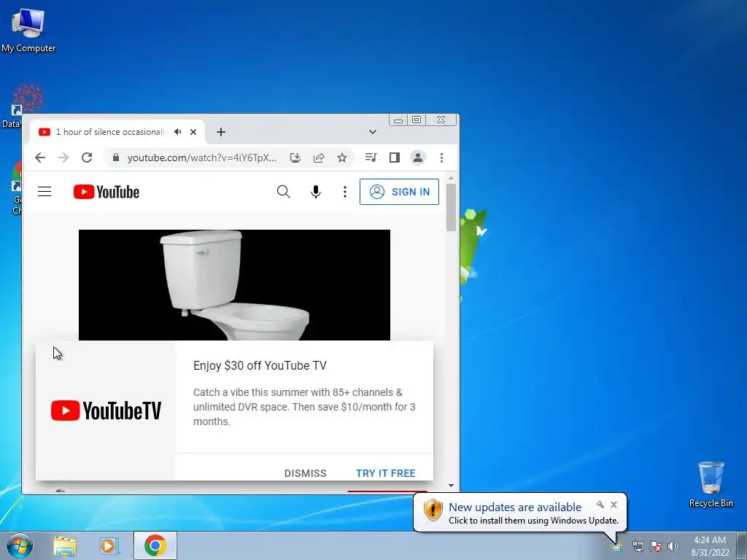Viewport: 747px width, 560px height.
Task: Click 'Enjoy $30 off YouTube TV' heading
Action: [260, 365]
